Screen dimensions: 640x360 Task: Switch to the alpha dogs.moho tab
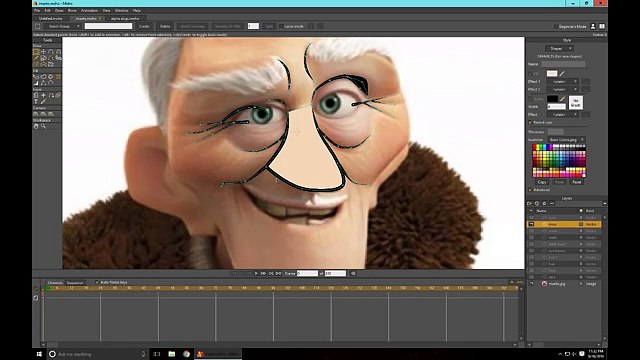(x=125, y=18)
